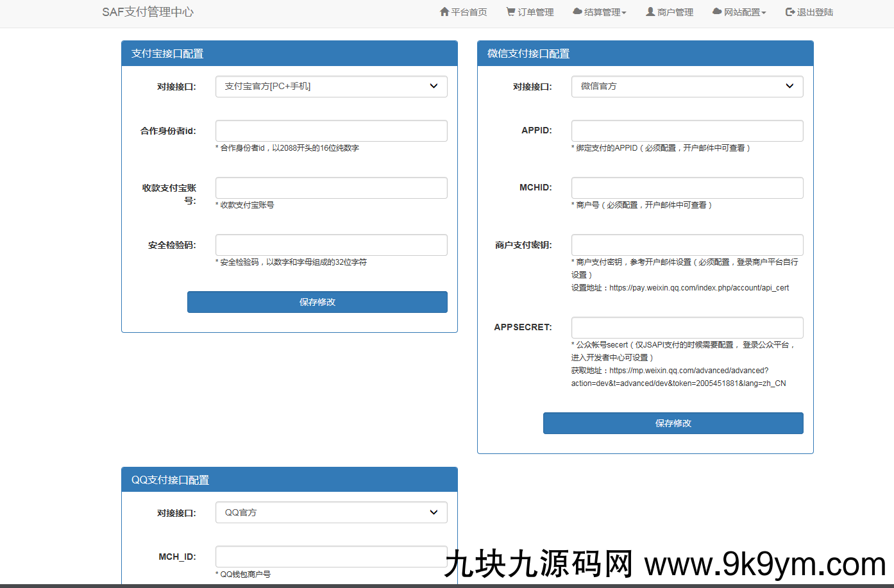Save the WeChat config with 保存修改
This screenshot has width=894, height=588.
click(x=673, y=423)
